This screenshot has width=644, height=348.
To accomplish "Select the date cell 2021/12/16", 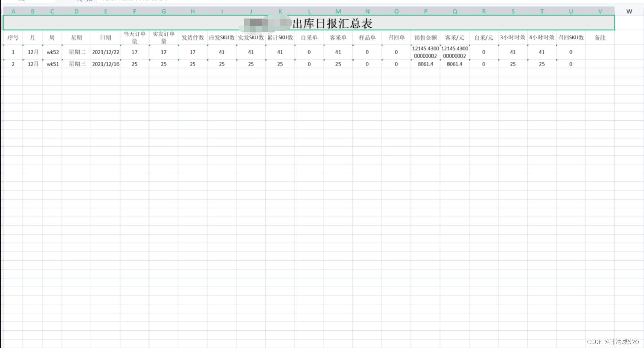I will (x=106, y=64).
